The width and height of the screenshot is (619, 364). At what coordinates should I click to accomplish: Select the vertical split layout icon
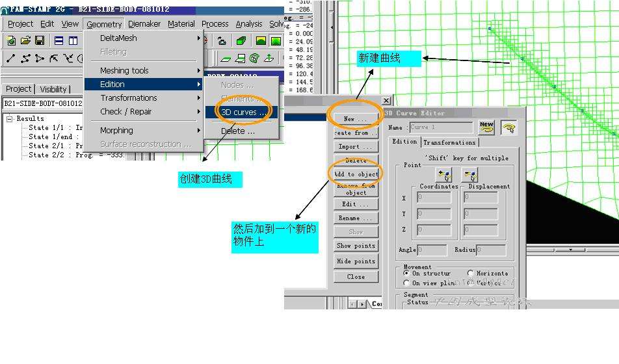pyautogui.click(x=73, y=41)
